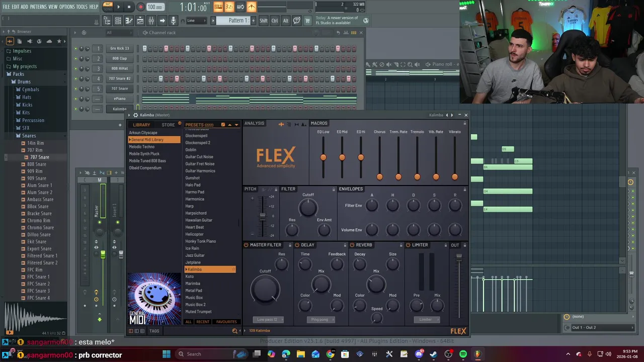Switch the PAT/SONG mode button
The image size is (644, 362).
click(x=108, y=7)
